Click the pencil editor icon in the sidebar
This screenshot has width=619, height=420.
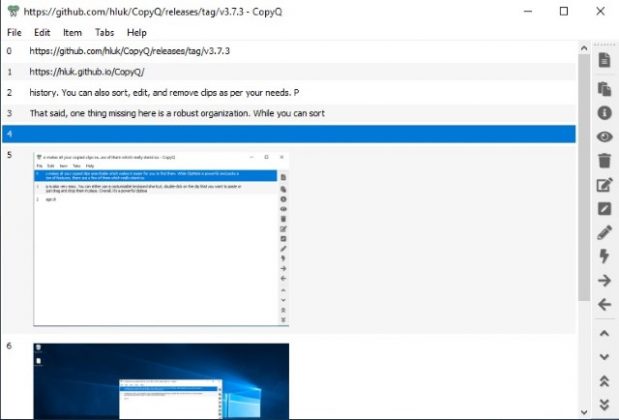604,232
